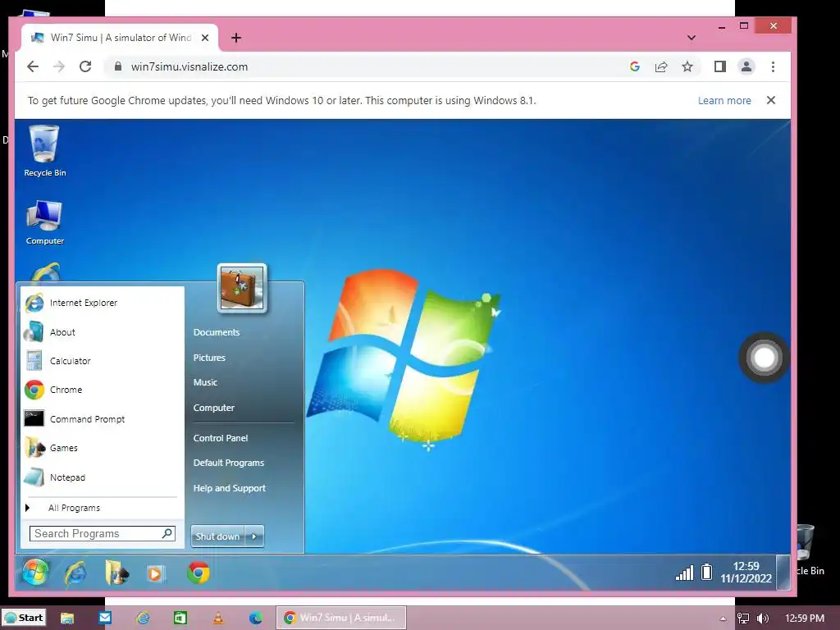Image resolution: width=840 pixels, height=630 pixels.
Task: Click the host tray volume speaker icon
Action: pos(763,619)
